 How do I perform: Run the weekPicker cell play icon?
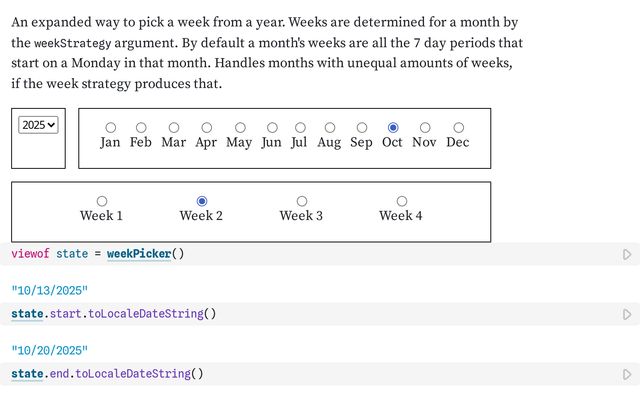pyautogui.click(x=627, y=255)
